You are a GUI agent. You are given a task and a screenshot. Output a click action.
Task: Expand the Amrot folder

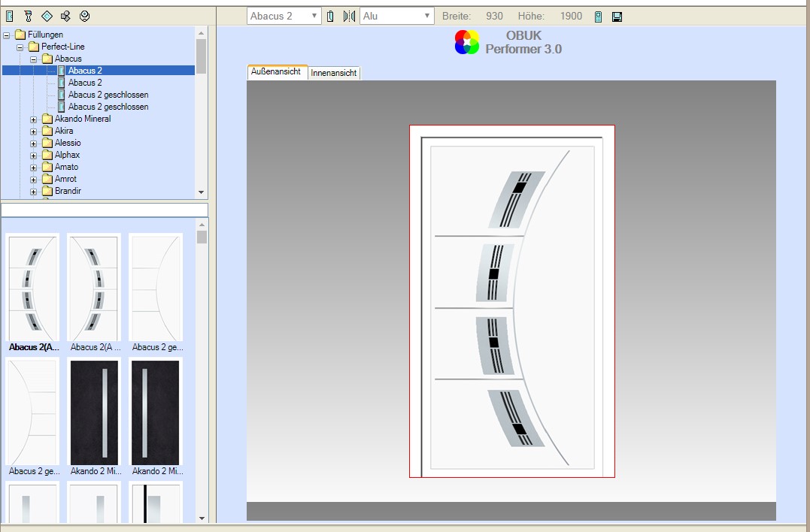(x=34, y=180)
